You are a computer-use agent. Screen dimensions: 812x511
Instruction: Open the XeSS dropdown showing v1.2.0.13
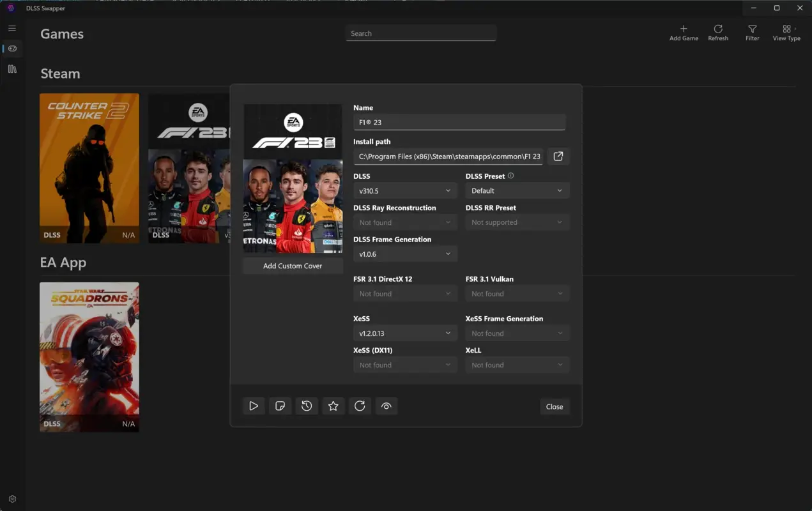point(405,332)
